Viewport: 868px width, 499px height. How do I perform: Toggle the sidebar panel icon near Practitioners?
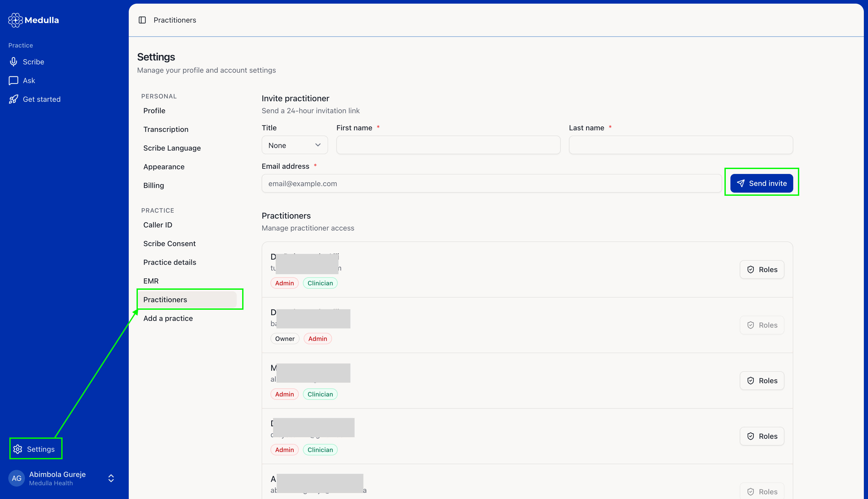(142, 20)
